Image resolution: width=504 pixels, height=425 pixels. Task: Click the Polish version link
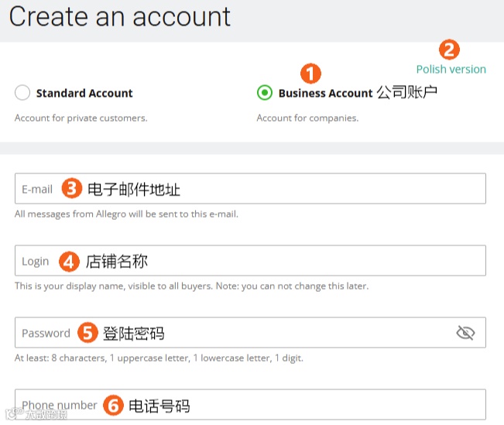[451, 69]
